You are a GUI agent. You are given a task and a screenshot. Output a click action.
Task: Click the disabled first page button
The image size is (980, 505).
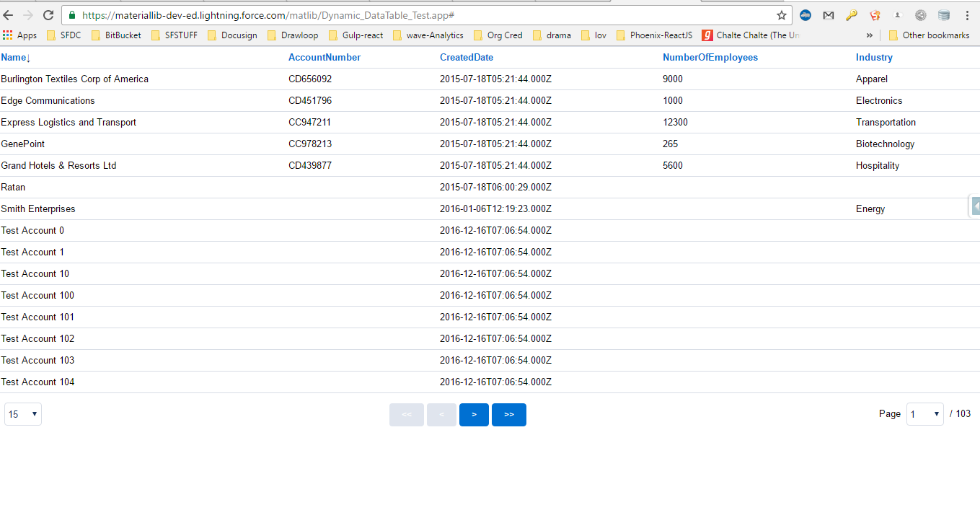pos(407,415)
